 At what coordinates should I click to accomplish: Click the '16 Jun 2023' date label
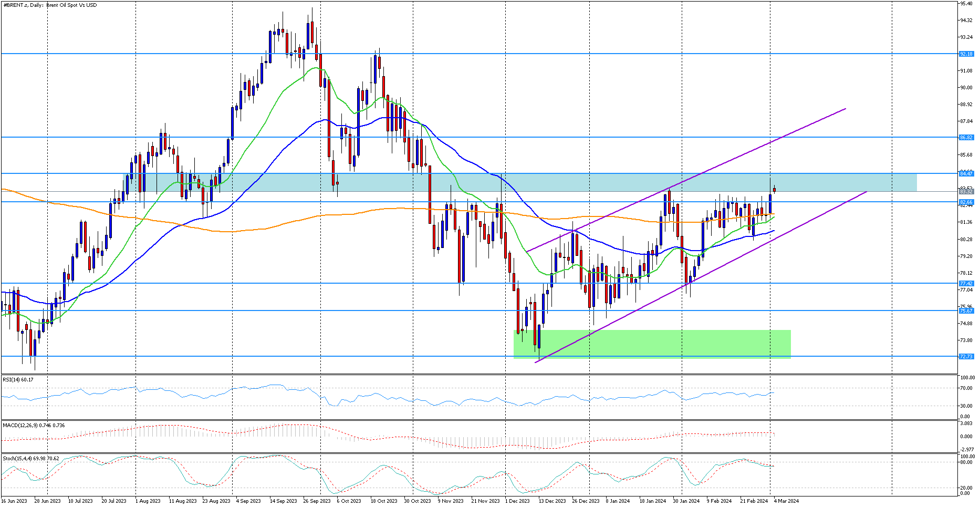[15, 501]
